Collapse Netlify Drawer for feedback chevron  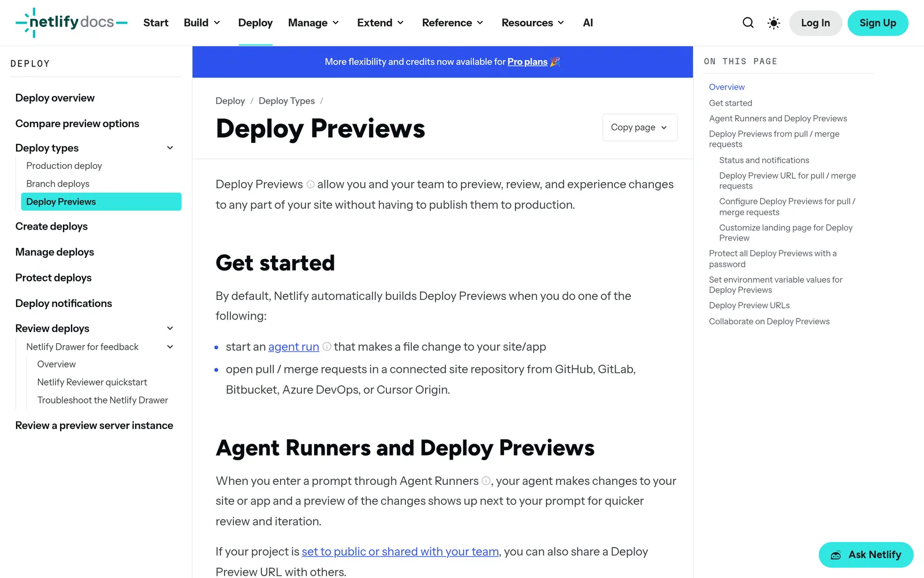pos(170,347)
